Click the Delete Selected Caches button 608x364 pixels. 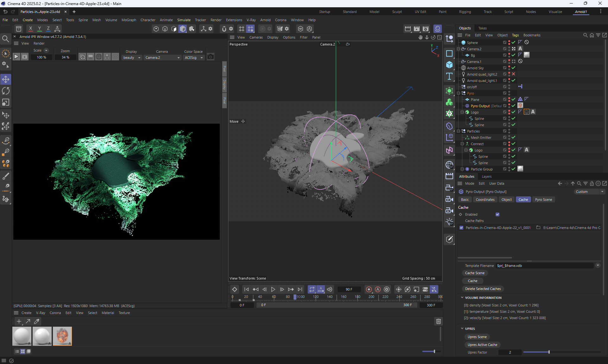[483, 289]
